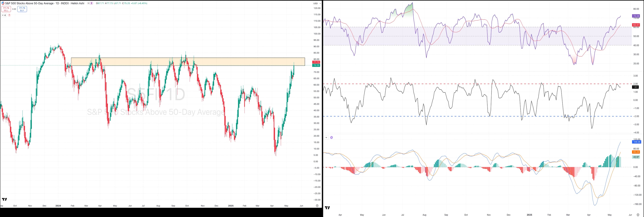Click the 2025 label on right chart time axis
Viewport: 644px width, 217px height.
point(529,215)
